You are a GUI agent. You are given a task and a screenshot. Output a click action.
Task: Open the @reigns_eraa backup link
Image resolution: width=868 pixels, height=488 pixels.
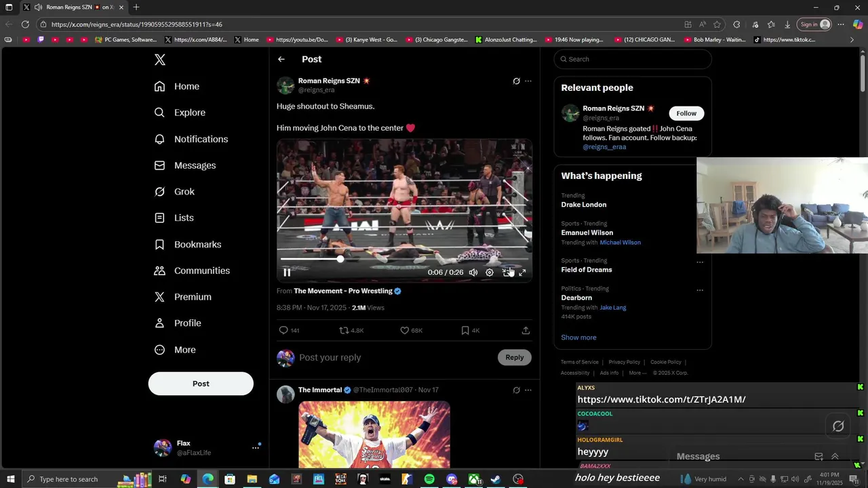click(x=604, y=147)
